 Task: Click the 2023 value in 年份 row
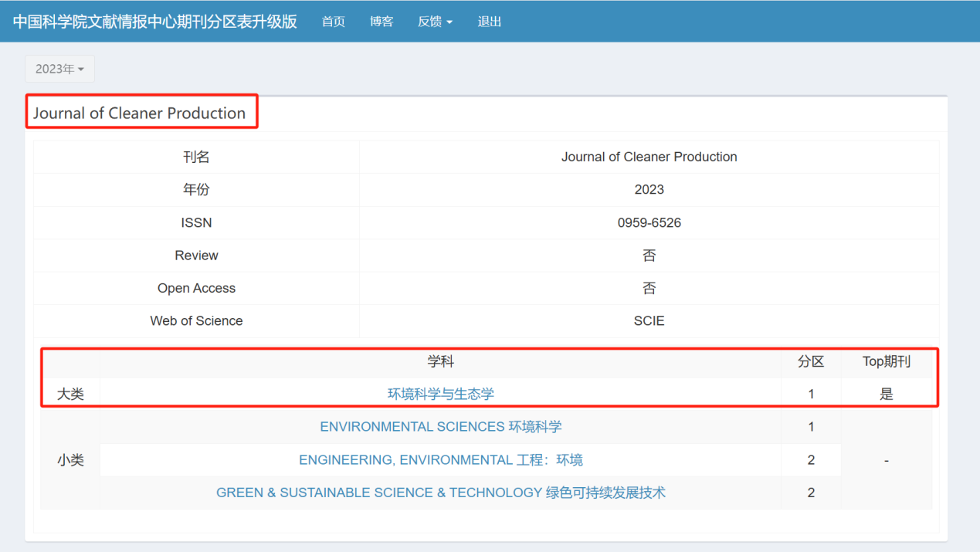(x=649, y=190)
